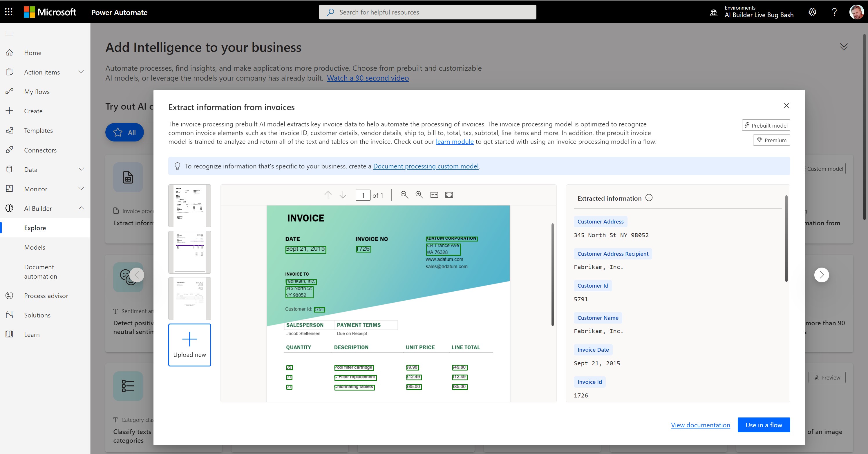
Task: Click the Templates icon in sidebar
Action: click(x=10, y=130)
